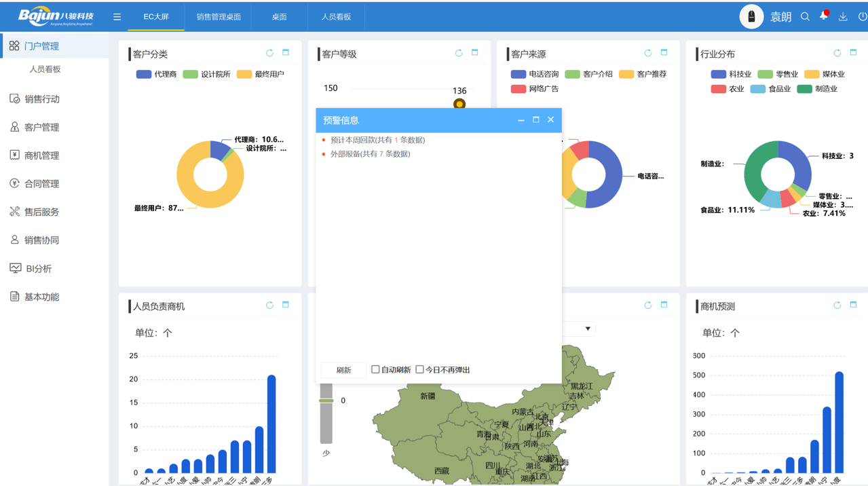Open the search icon in header
This screenshot has height=486, width=868.
pos(805,17)
